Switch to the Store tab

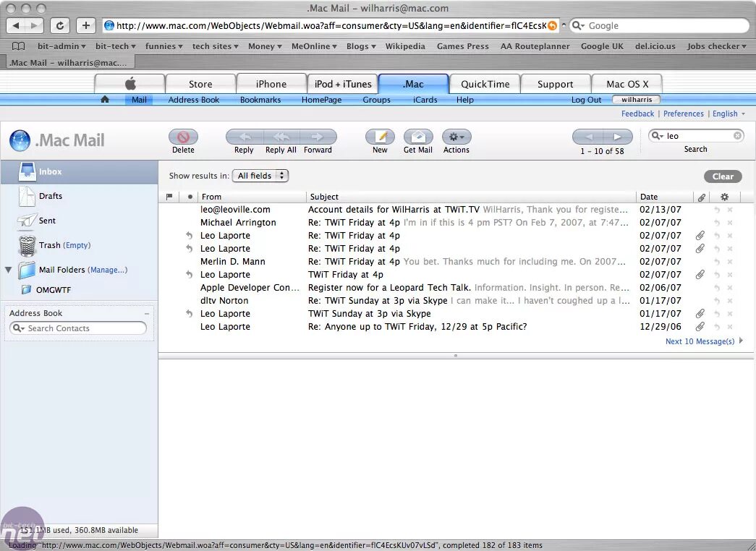(x=200, y=84)
